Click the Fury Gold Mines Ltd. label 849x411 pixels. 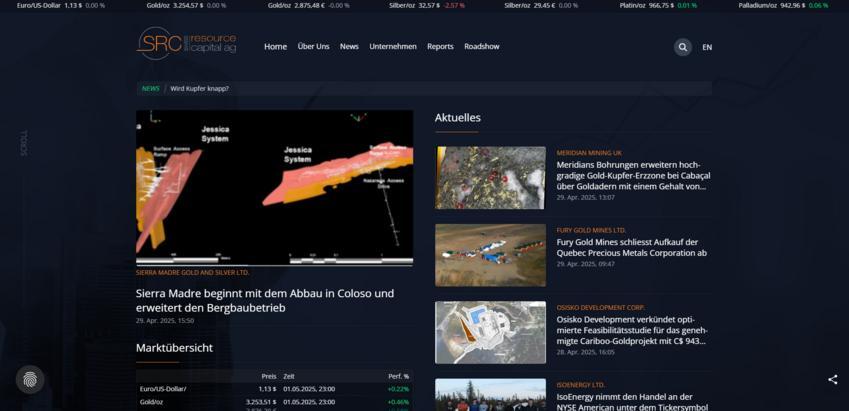pos(591,231)
